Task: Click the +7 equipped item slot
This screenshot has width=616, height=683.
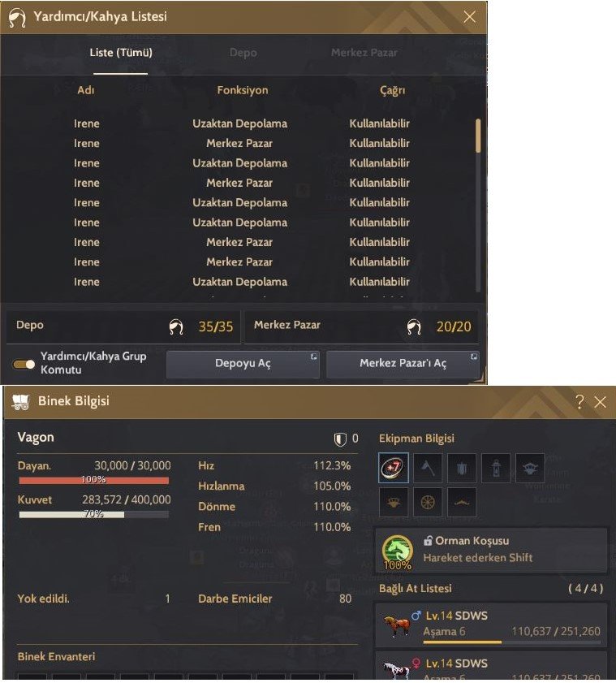Action: click(x=394, y=468)
